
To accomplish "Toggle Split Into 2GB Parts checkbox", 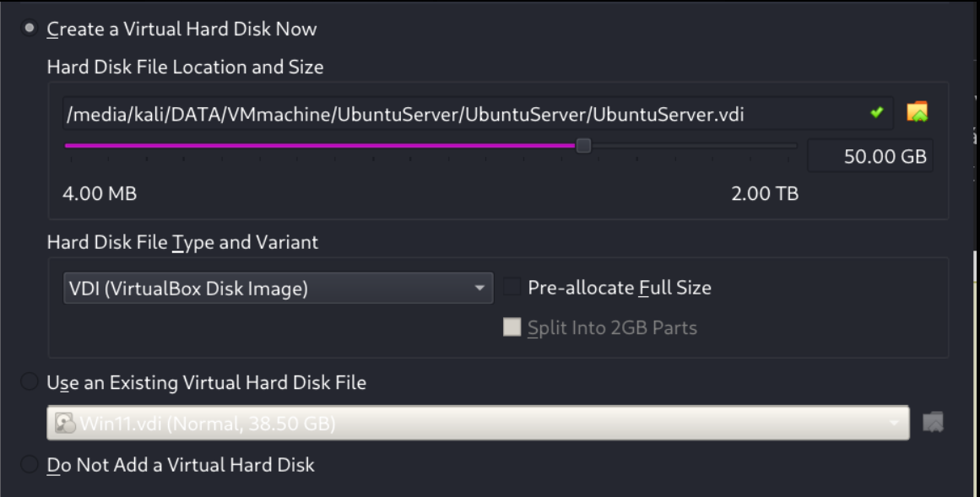I will click(x=512, y=327).
